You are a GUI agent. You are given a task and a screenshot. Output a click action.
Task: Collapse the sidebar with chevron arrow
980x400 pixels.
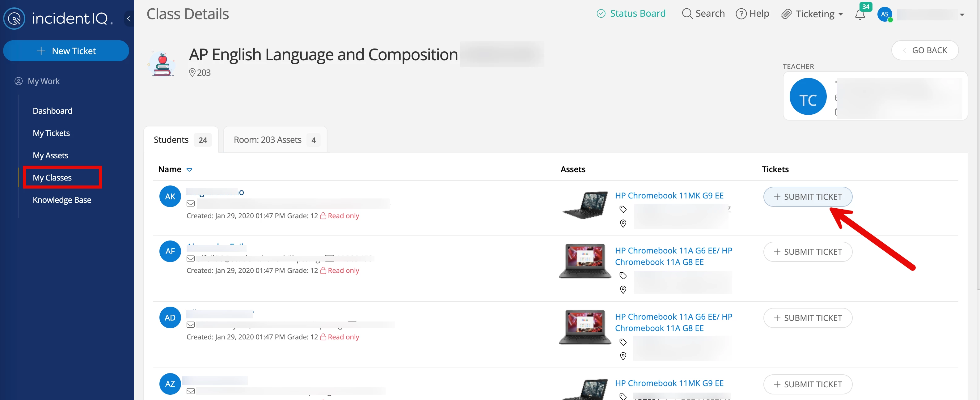129,18
